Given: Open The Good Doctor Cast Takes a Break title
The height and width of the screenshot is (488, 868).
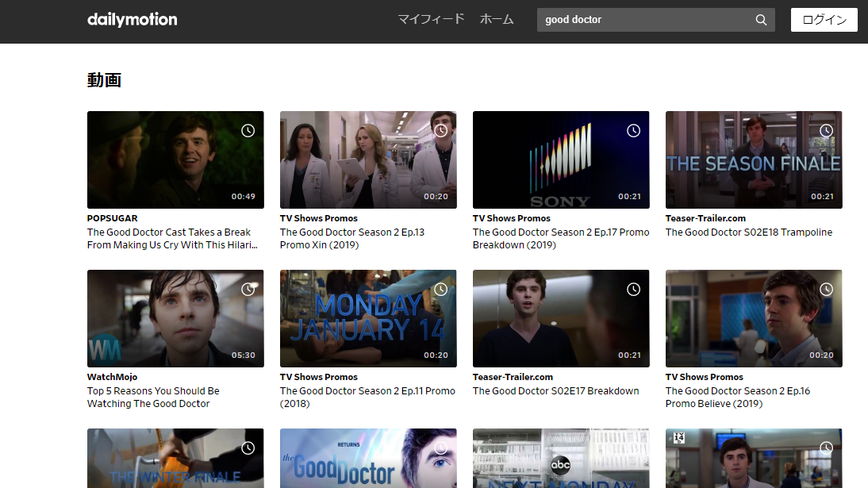Looking at the screenshot, I should pos(172,239).
